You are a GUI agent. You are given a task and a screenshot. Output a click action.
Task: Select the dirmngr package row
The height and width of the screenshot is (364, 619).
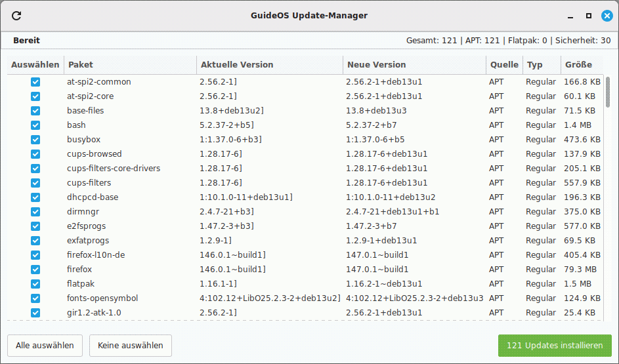[x=263, y=212]
